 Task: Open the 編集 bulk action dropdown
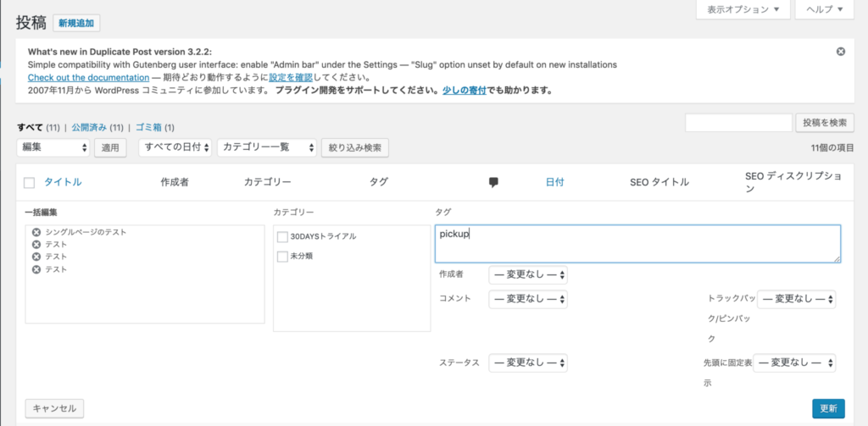point(53,147)
